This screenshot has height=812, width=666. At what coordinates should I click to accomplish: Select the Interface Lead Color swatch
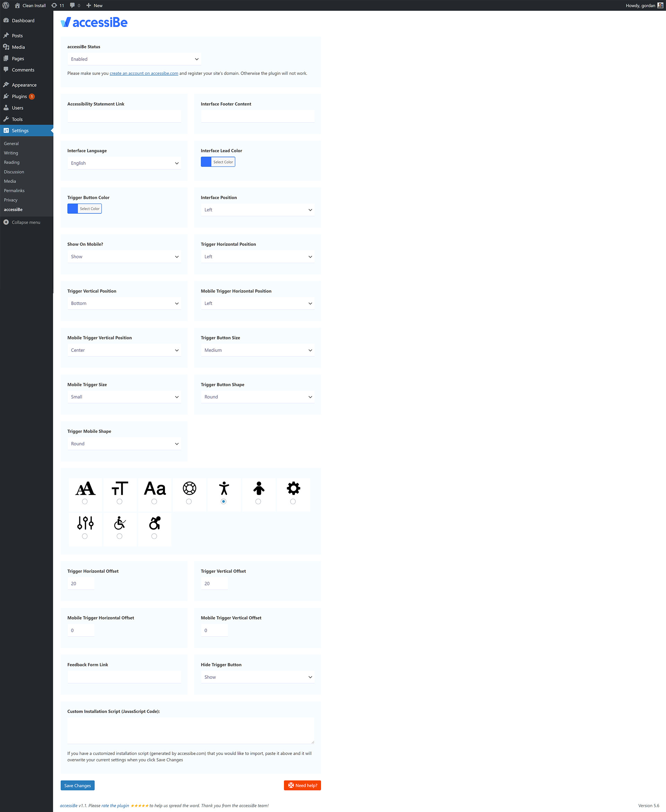pos(206,162)
